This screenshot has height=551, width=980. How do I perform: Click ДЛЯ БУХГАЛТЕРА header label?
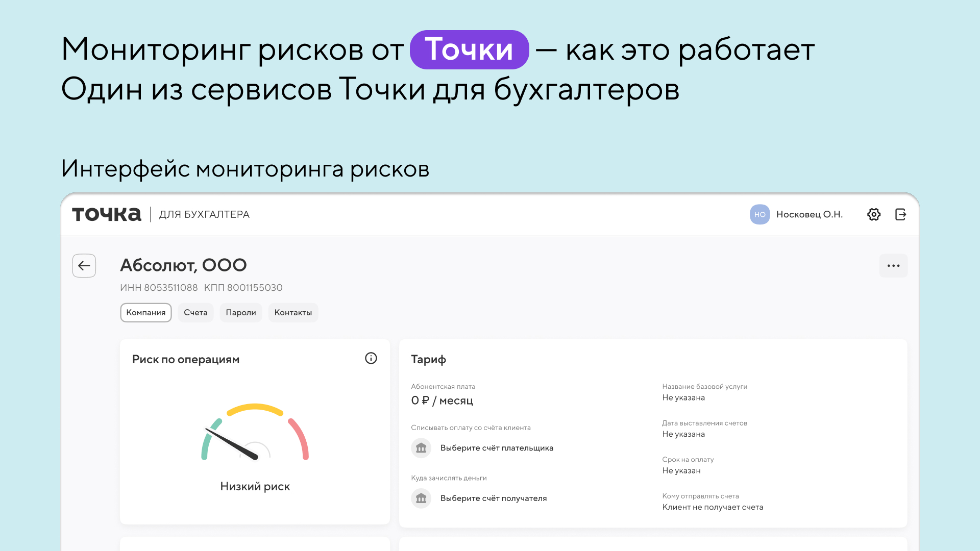204,214
